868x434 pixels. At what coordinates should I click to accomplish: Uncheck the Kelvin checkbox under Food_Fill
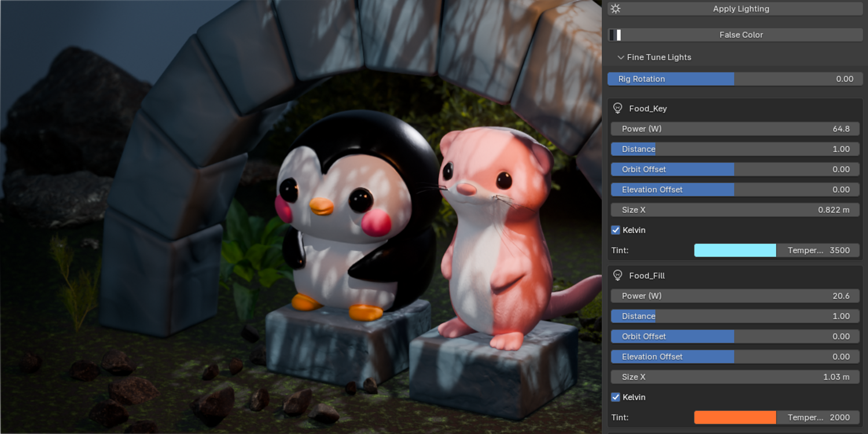616,397
